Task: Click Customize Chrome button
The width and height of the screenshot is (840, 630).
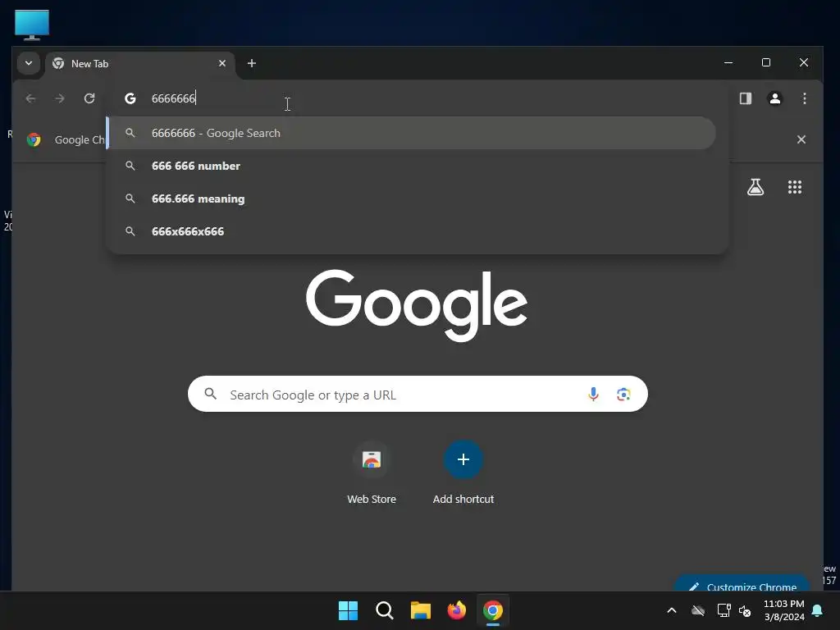Action: pos(742,584)
